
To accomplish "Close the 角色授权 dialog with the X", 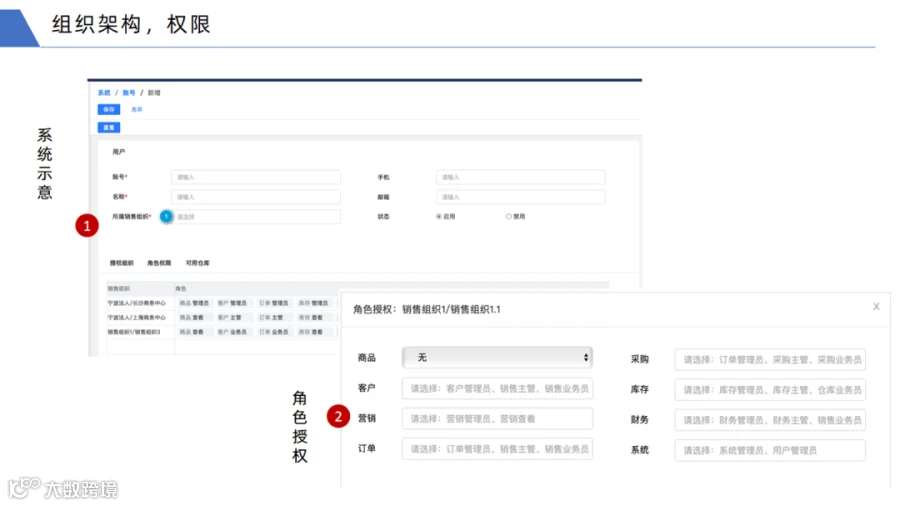I will [876, 306].
